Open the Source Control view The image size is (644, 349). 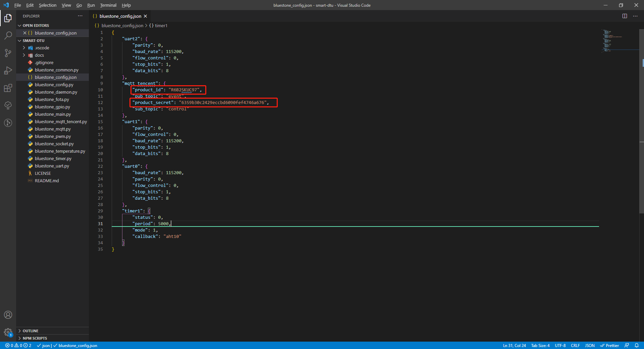point(8,53)
